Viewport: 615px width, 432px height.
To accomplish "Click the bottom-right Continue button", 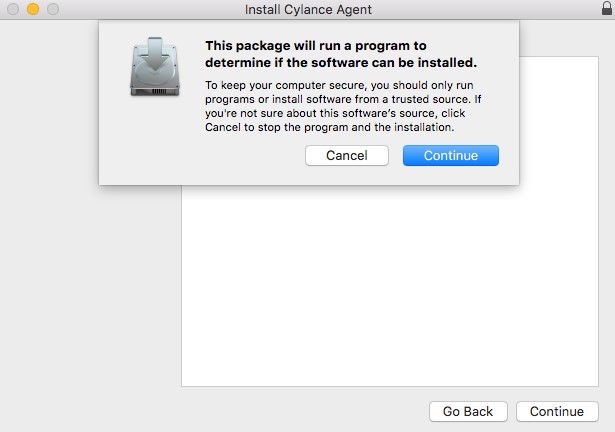I will [557, 411].
